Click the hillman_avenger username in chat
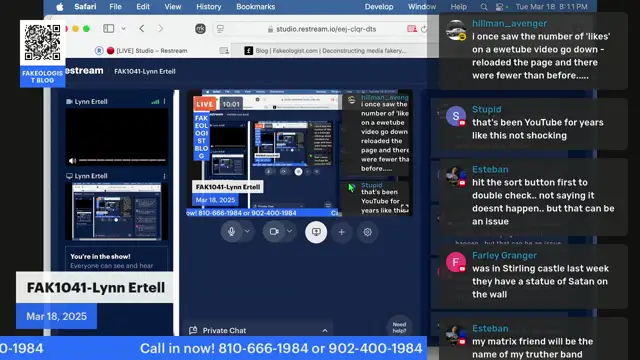The height and width of the screenshot is (360, 640). 509,24
